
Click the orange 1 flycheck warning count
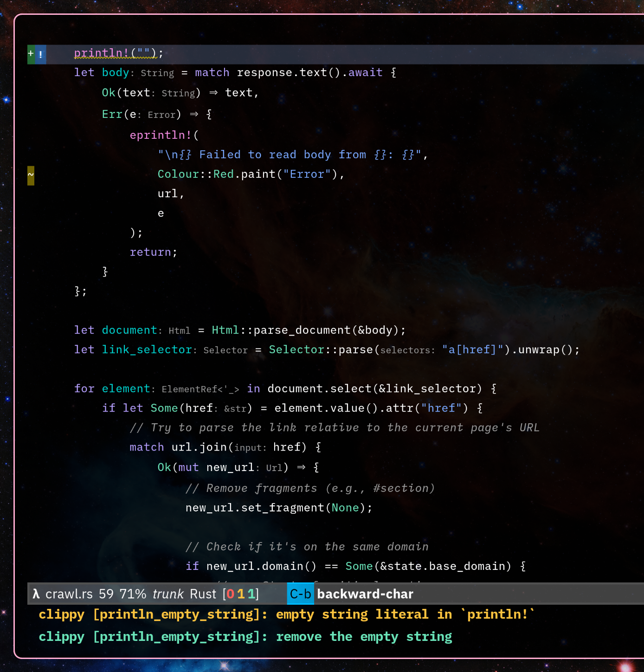point(241,594)
